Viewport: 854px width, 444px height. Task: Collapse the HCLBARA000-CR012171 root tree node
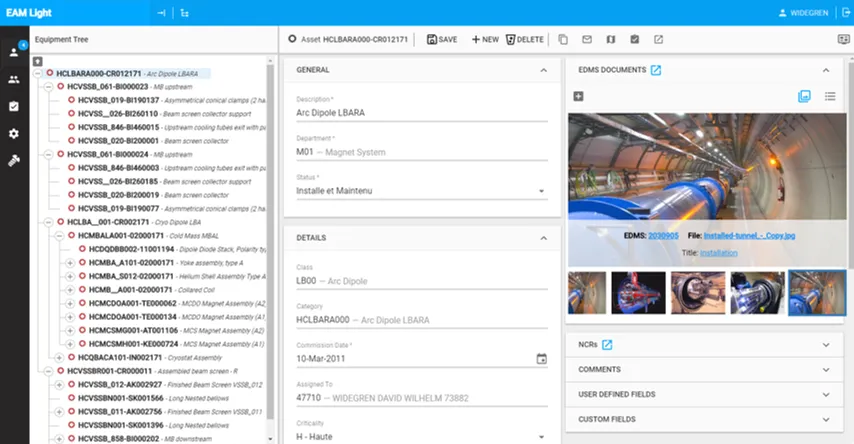[x=37, y=73]
